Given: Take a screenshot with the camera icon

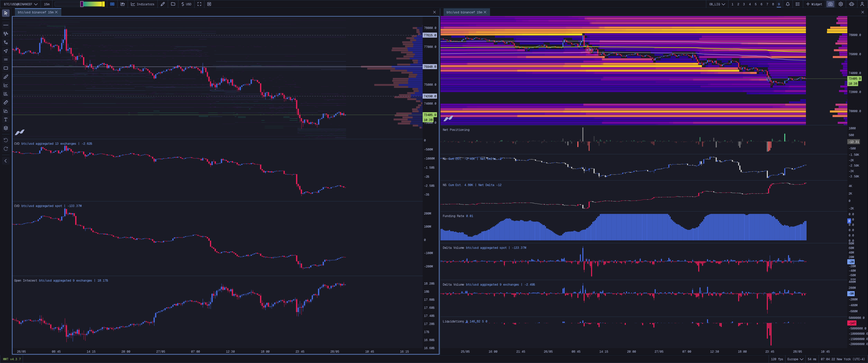Looking at the screenshot, I should click(x=831, y=4).
